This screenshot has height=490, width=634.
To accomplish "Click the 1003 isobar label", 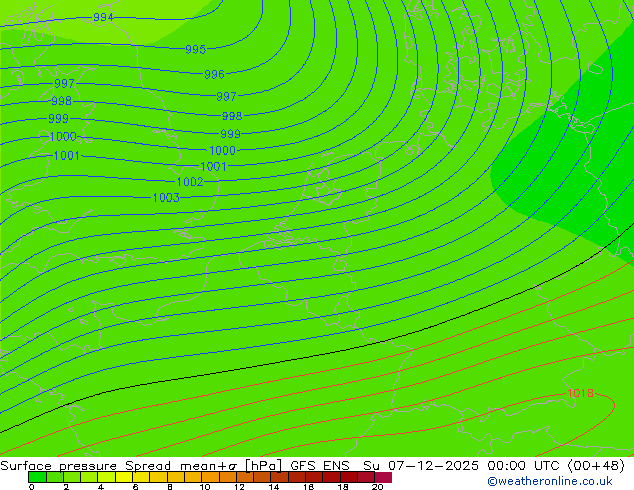I will coord(166,198).
